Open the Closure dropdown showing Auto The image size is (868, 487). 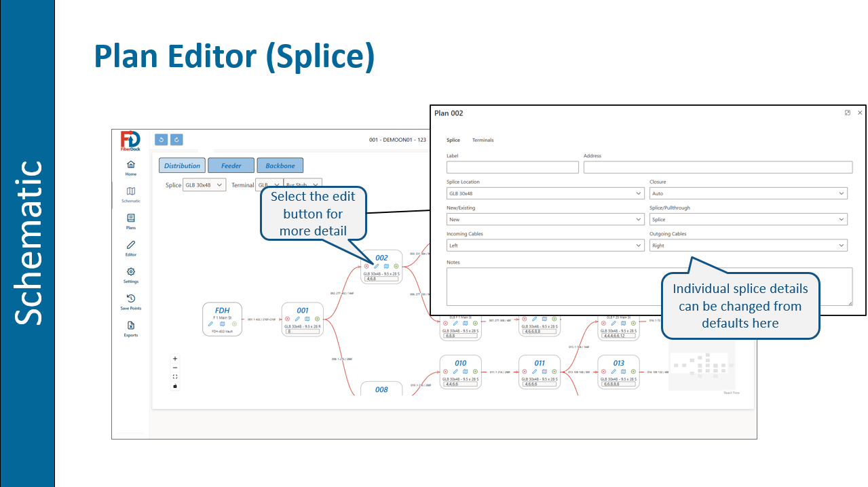click(748, 193)
